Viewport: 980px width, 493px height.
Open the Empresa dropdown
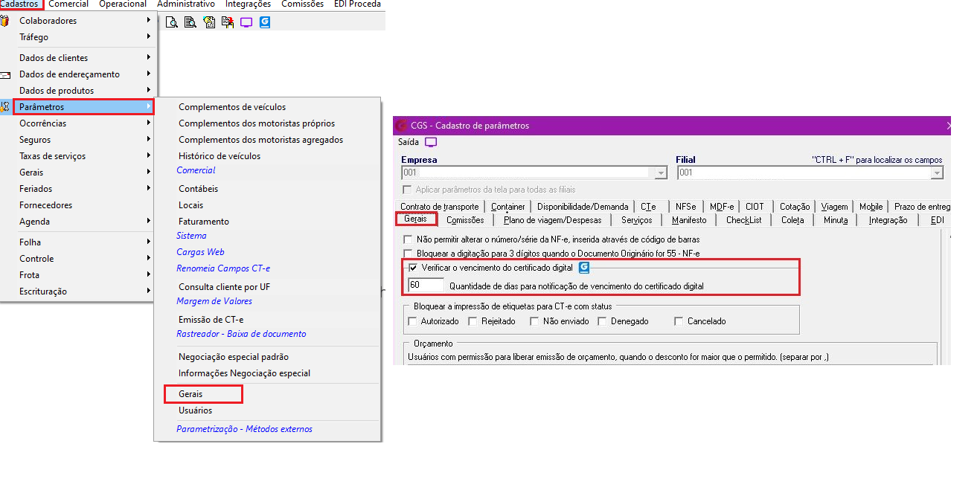pos(661,173)
